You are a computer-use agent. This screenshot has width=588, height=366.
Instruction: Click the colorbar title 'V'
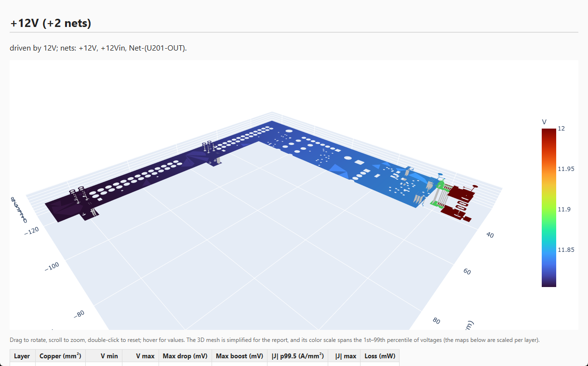click(x=544, y=121)
